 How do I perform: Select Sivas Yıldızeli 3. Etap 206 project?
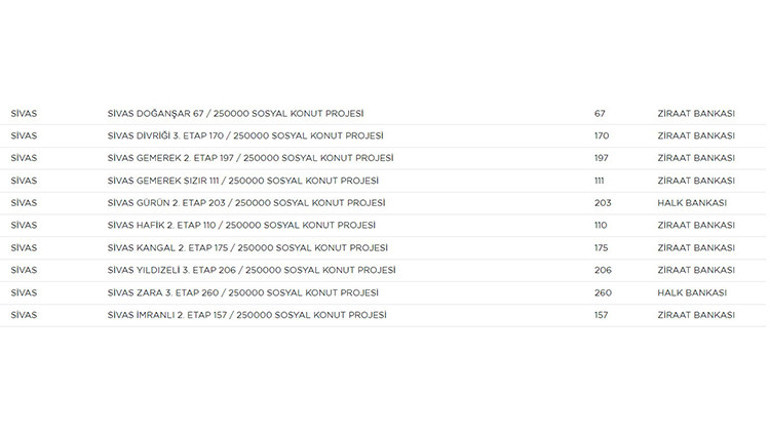click(251, 270)
